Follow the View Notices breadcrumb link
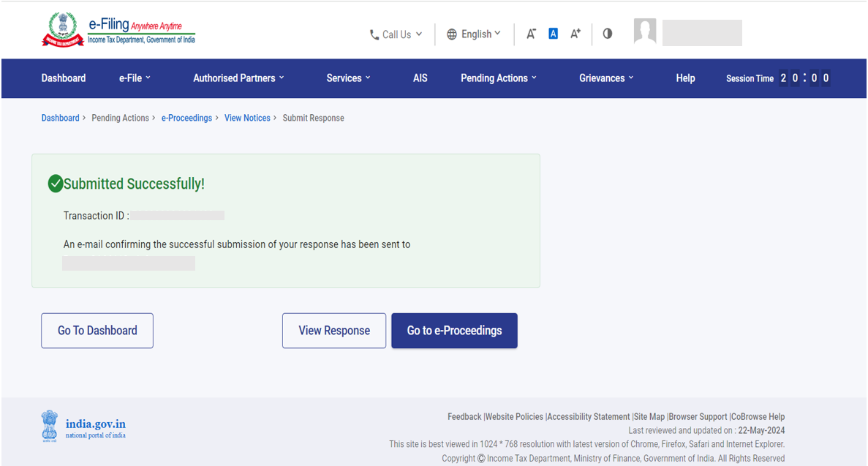This screenshot has width=868, height=466. pyautogui.click(x=247, y=118)
